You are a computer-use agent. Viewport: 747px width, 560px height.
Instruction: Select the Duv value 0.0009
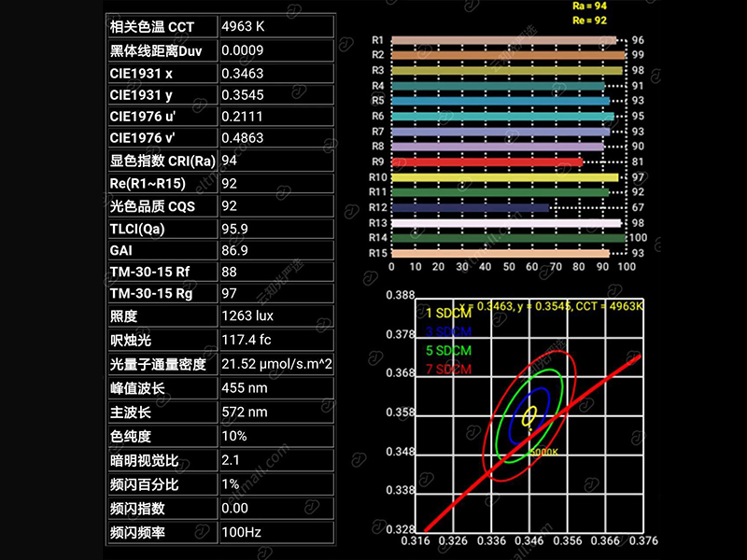point(275,49)
